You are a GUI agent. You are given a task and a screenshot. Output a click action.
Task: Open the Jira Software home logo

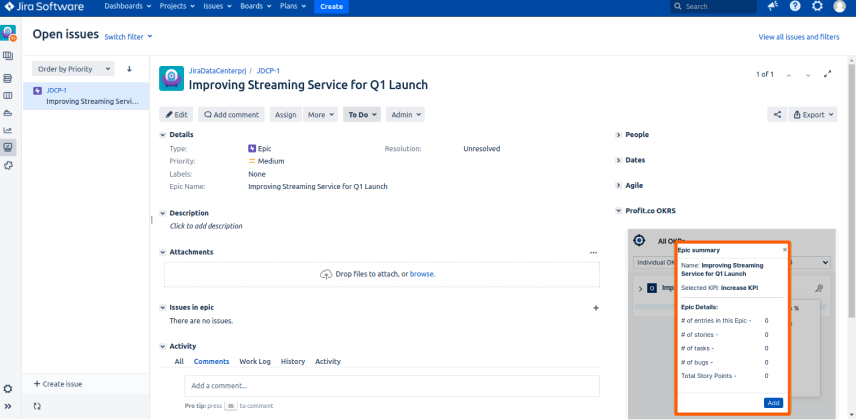45,7
